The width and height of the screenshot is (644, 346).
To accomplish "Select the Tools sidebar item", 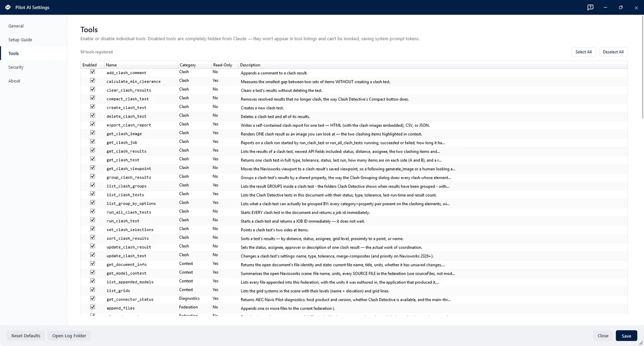I will click(x=33, y=53).
